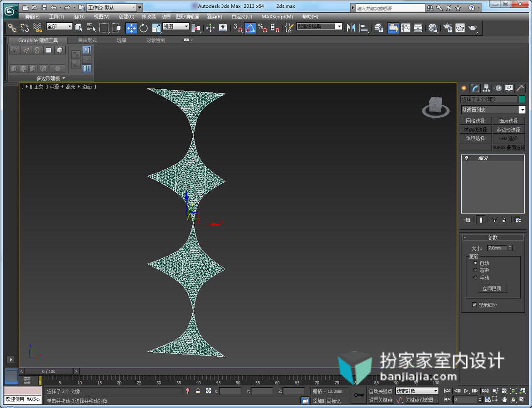Select the 手动 update radio button
Image resolution: width=532 pixels, height=408 pixels.
475,277
